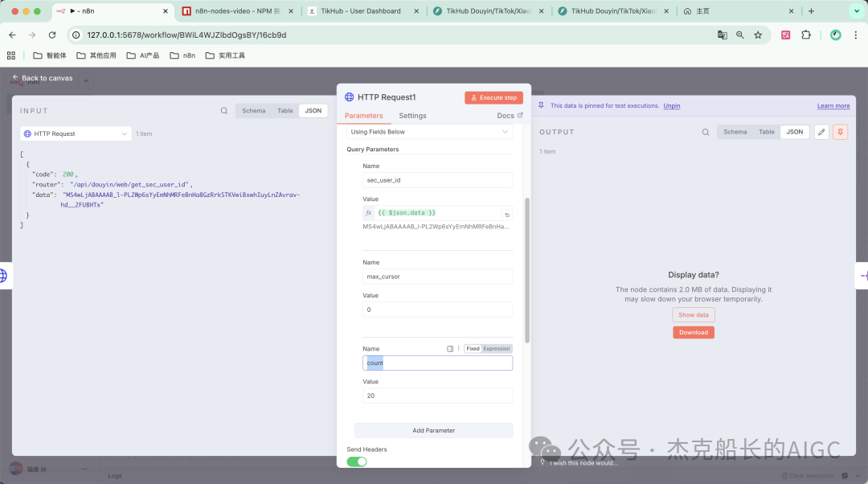Viewport: 868px width, 484px height.
Task: Open expression editor icon beside $json.data
Action: tap(507, 215)
